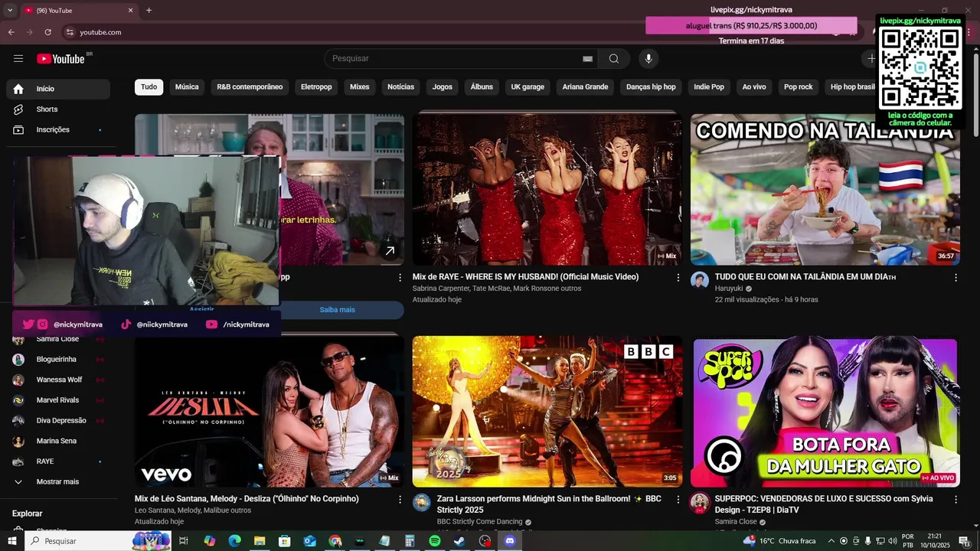This screenshot has width=980, height=551.
Task: Open BBC Strictly Come Dancing avatar
Action: tap(422, 502)
